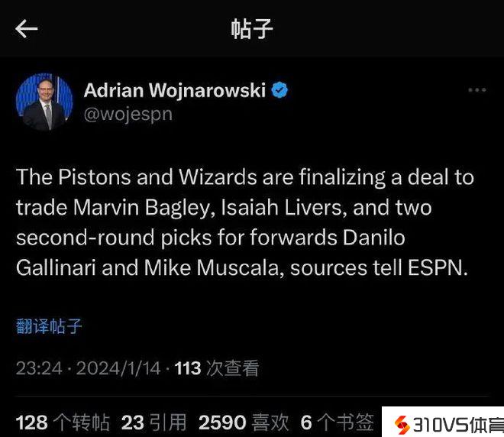Tap the 310VS体育 watermark banner
Image resolution: width=504 pixels, height=437 pixels.
tap(443, 422)
